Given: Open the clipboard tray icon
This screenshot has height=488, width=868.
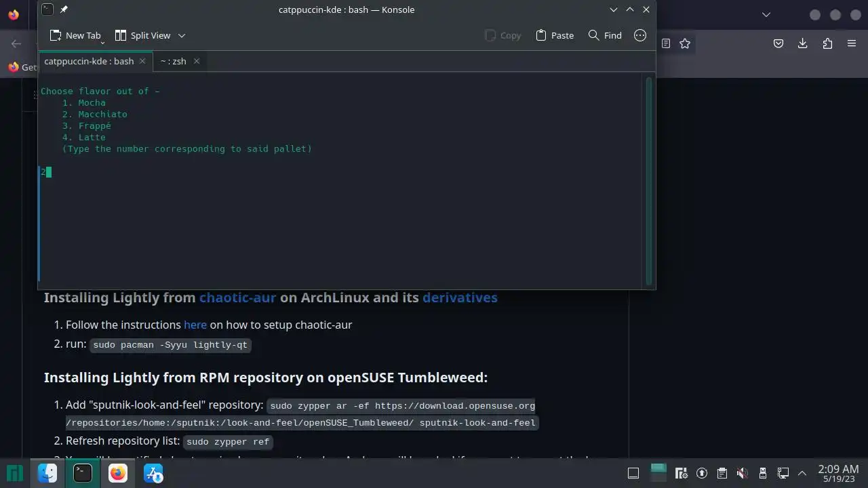Looking at the screenshot, I should tap(722, 473).
